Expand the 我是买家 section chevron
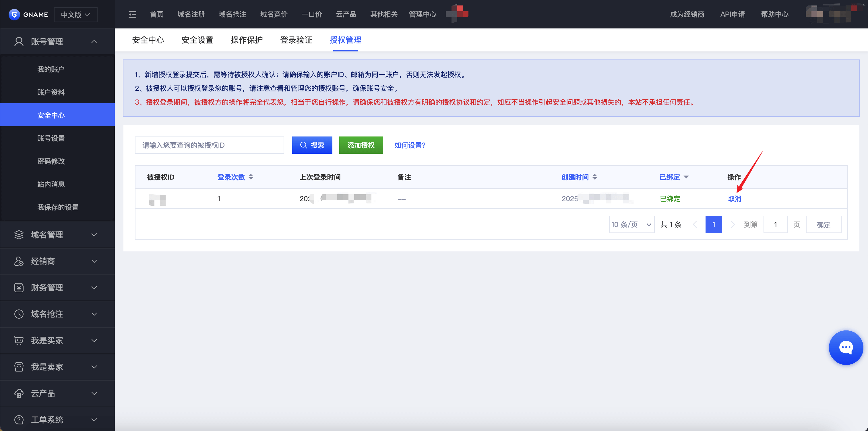 tap(94, 340)
